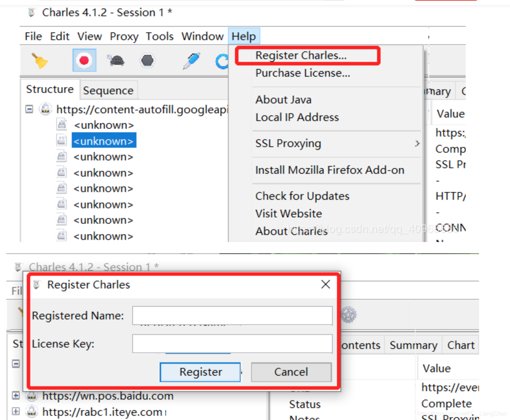Viewport: 510px width, 420px height.
Task: Toggle the hexagon Breakpoints icon
Action: pyautogui.click(x=147, y=61)
